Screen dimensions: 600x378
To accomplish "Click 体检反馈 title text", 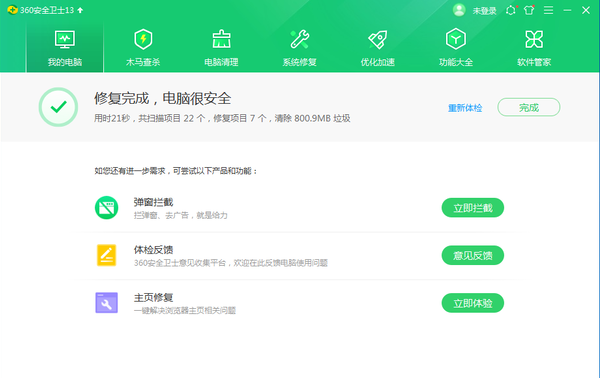I will (x=153, y=250).
